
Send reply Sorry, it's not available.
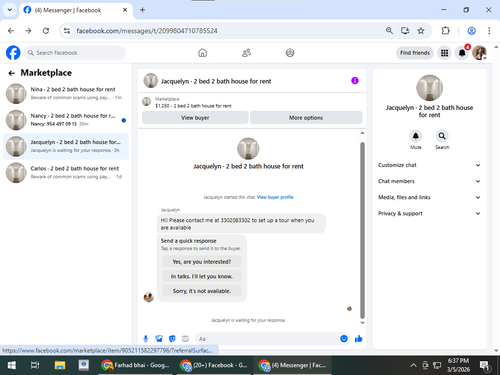[202, 291]
